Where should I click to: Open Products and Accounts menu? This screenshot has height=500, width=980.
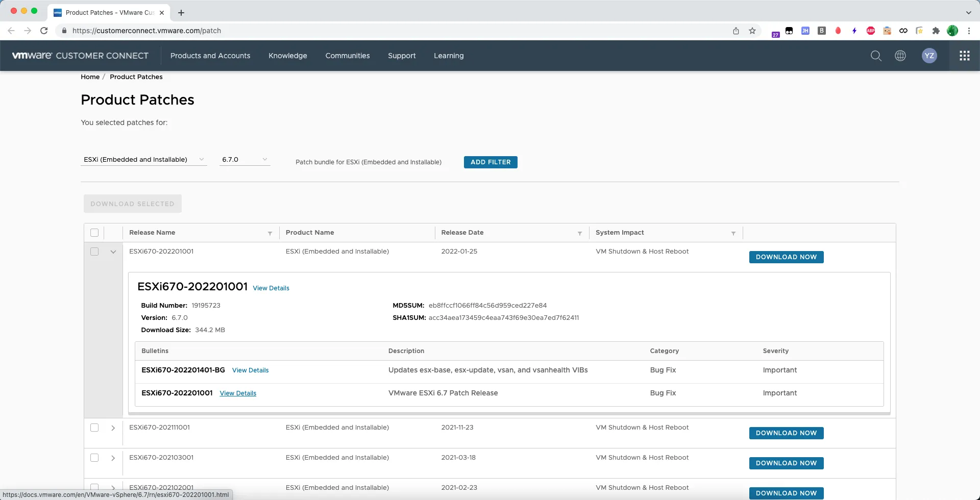pyautogui.click(x=210, y=56)
